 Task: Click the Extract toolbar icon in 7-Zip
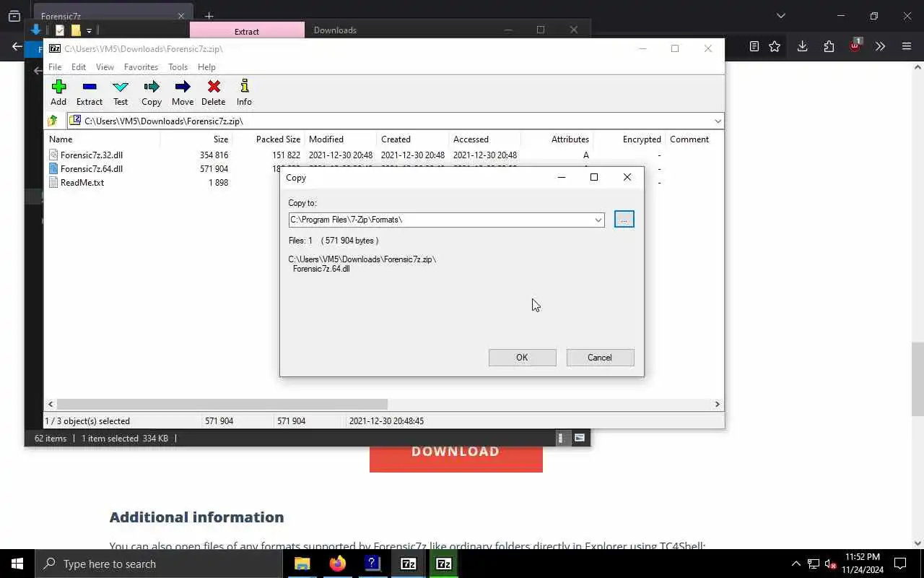tap(90, 92)
